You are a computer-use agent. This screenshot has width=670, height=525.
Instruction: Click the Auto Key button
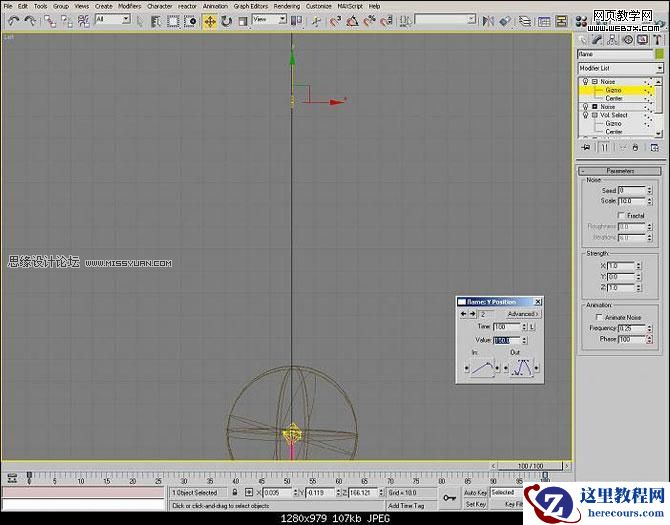pyautogui.click(x=475, y=493)
